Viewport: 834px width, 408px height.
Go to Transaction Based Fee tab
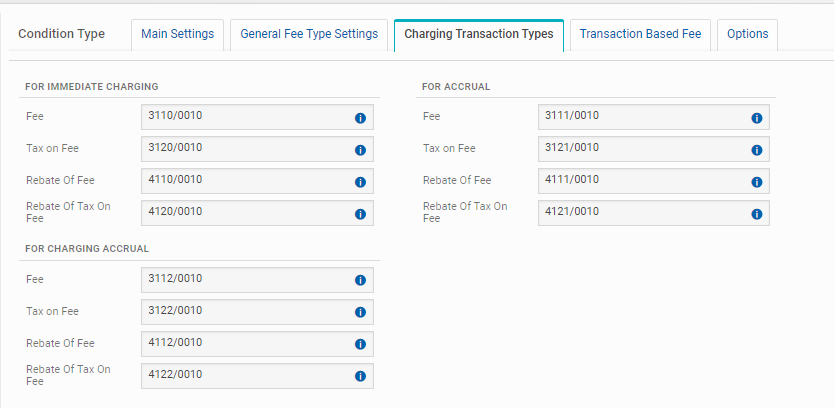(x=640, y=34)
